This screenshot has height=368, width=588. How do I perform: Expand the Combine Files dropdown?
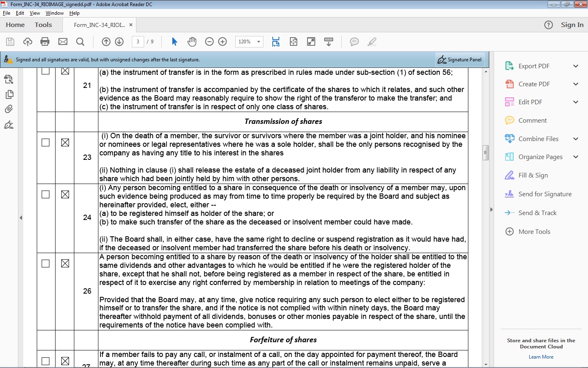coord(576,139)
